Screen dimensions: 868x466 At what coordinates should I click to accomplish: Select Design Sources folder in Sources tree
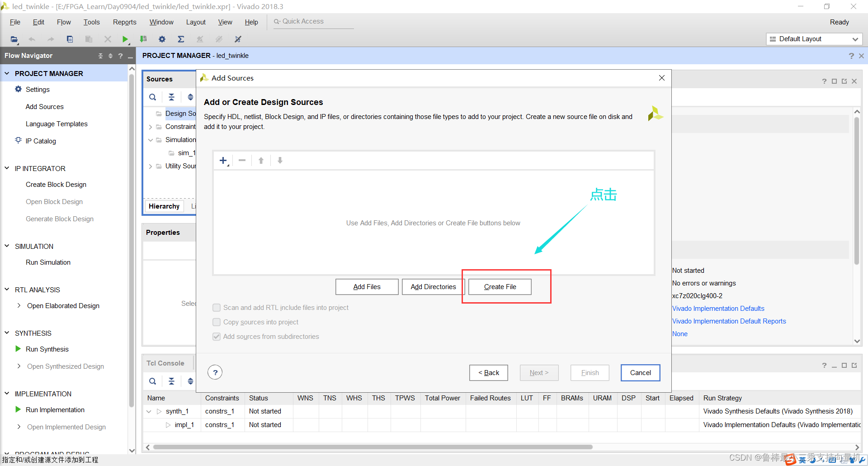point(180,114)
